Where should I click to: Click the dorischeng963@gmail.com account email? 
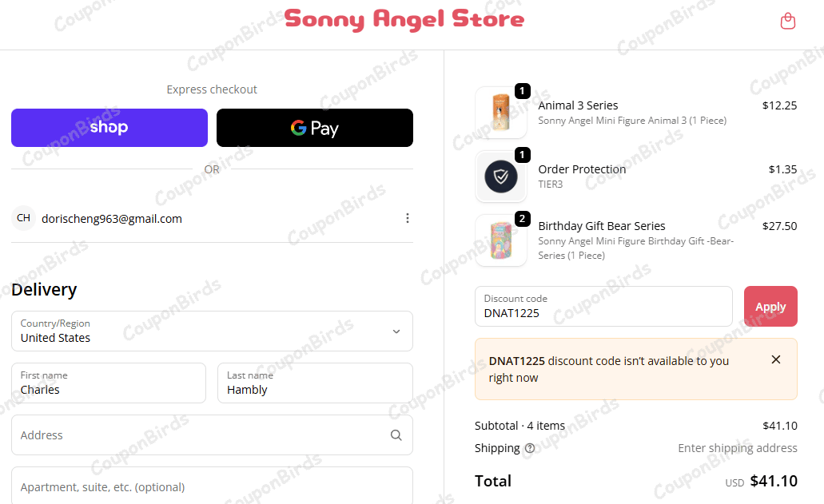pos(112,219)
